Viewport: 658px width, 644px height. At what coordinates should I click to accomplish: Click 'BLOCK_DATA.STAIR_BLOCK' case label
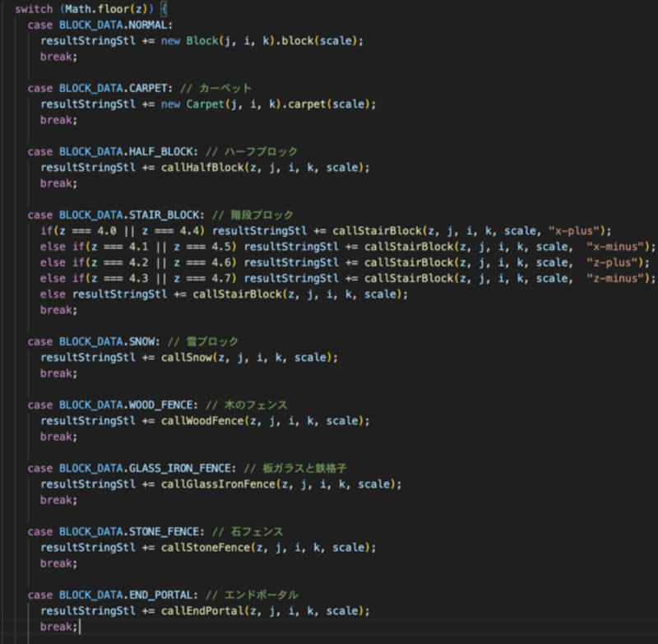[129, 215]
